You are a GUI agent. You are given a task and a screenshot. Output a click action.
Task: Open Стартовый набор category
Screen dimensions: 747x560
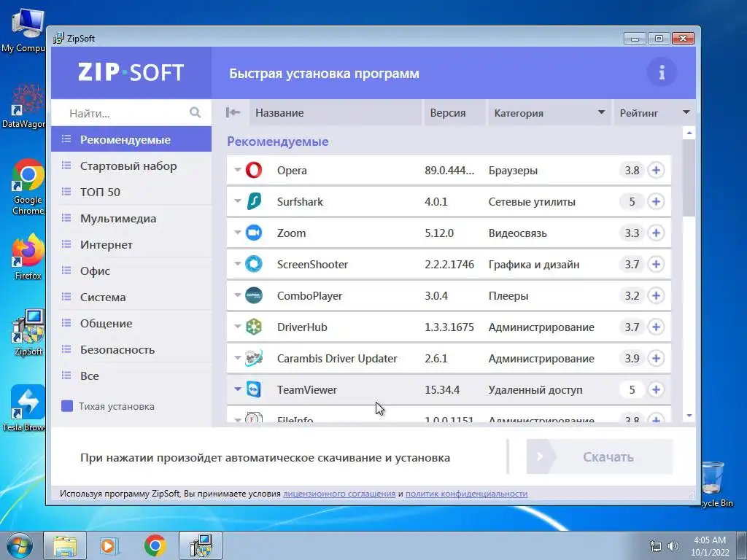click(131, 166)
